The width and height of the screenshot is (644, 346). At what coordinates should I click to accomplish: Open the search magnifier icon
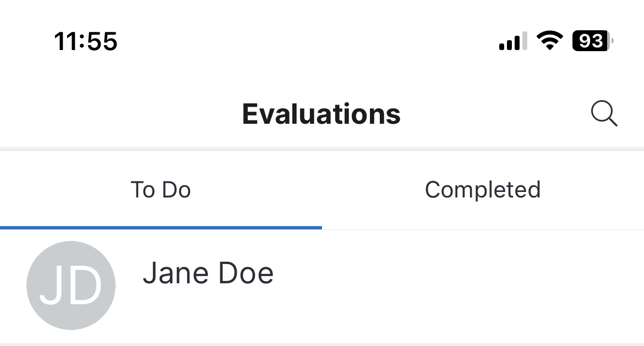604,114
